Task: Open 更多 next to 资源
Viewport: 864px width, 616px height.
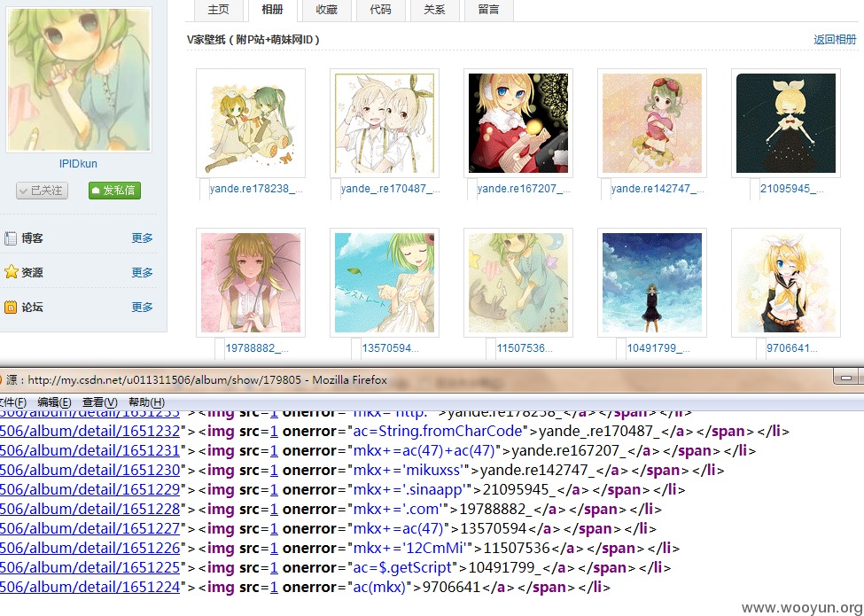Action: [x=142, y=272]
